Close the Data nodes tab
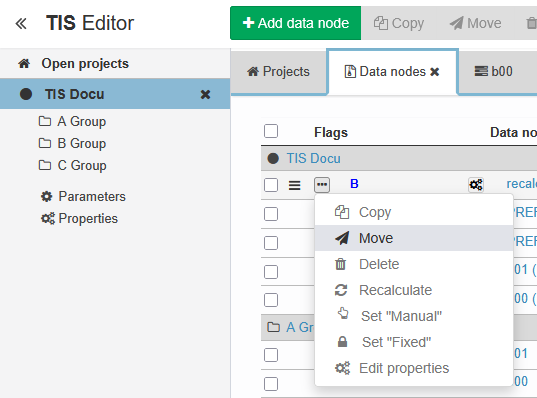The height and width of the screenshot is (398, 537). pos(435,72)
